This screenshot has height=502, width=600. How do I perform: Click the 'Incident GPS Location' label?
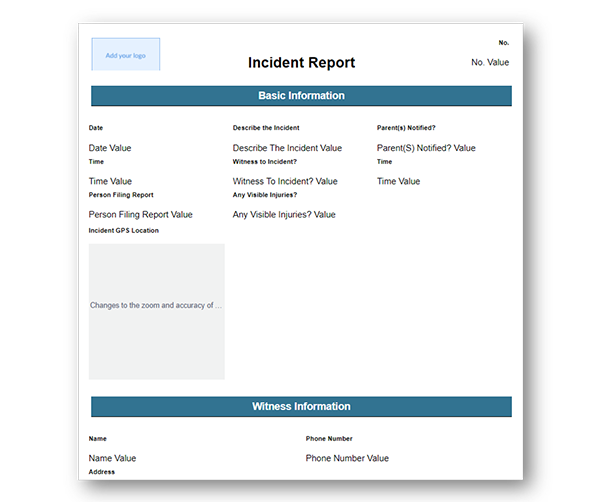coord(123,231)
